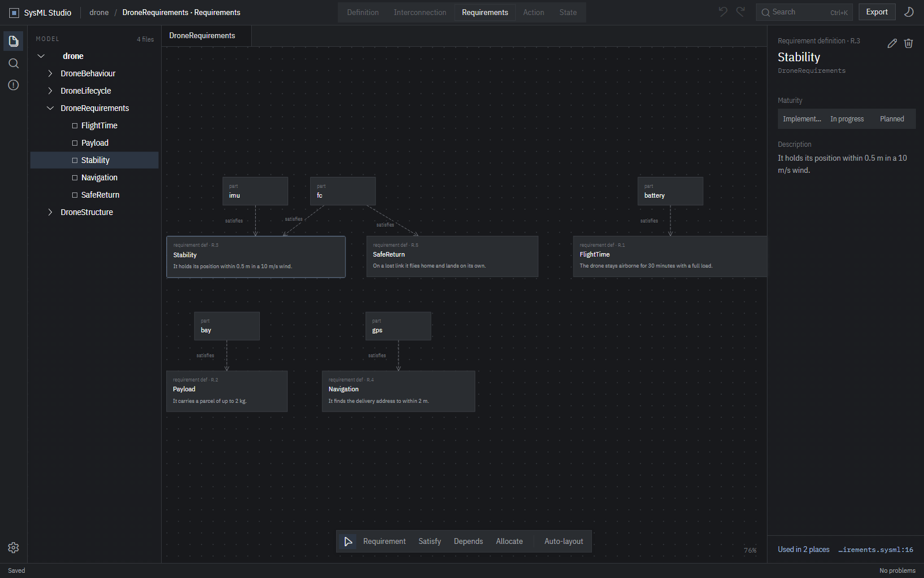Select Navigation in the model tree
924x578 pixels.
(x=94, y=177)
